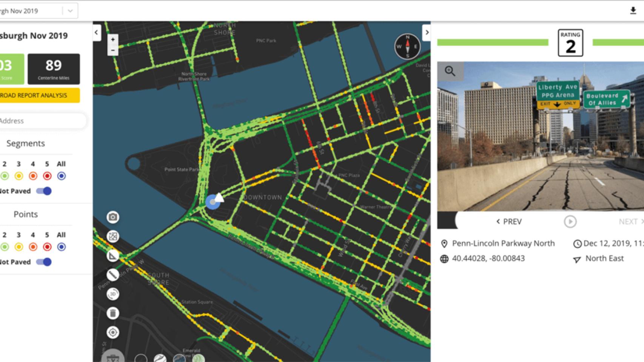This screenshot has height=362, width=644.
Task: Play the image sequence
Action: pos(570,222)
